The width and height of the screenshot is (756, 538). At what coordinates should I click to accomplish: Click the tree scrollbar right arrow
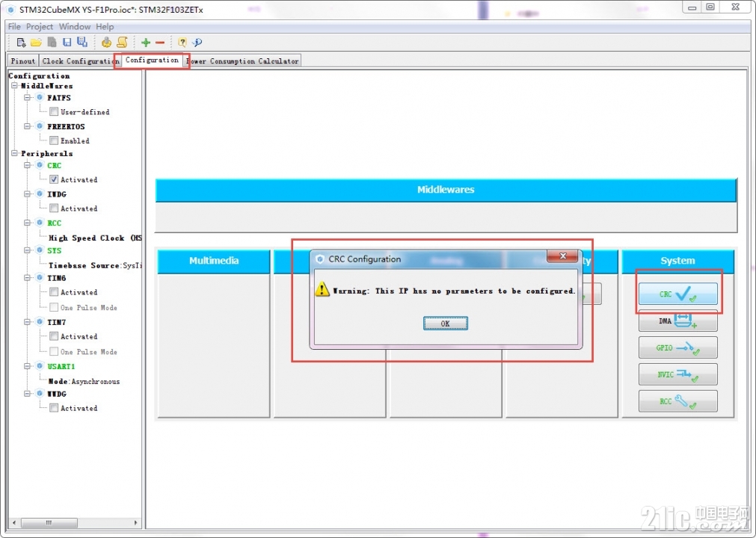(x=135, y=522)
